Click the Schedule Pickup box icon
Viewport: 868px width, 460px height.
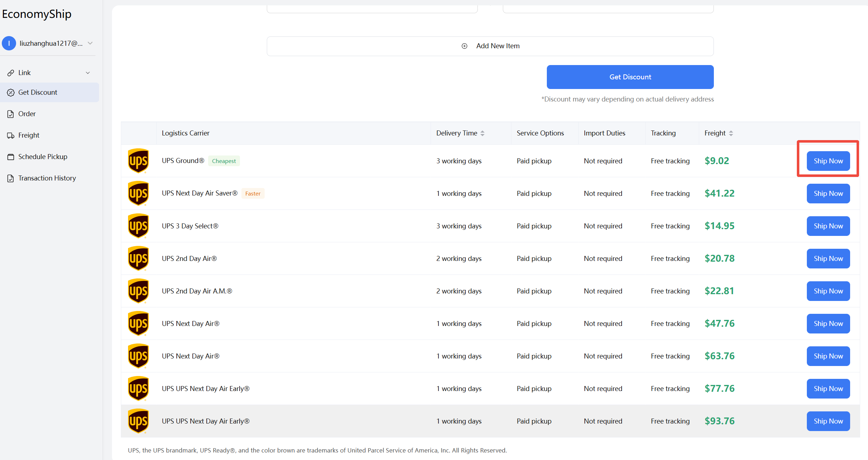coord(11,157)
